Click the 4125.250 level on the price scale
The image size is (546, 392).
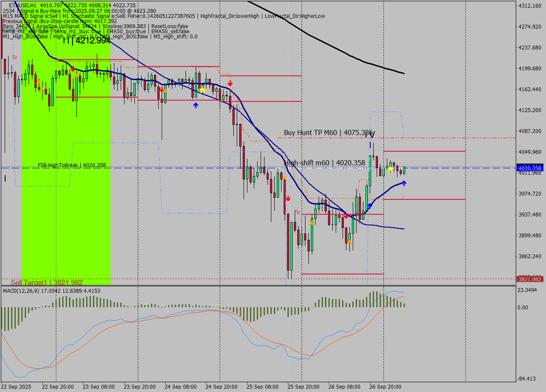coord(529,110)
